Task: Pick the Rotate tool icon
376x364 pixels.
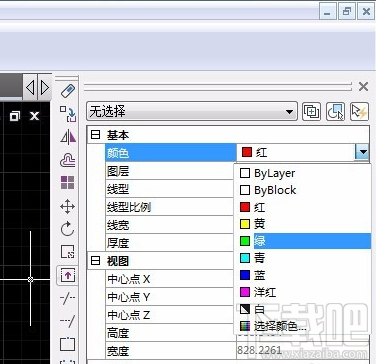Action: point(68,229)
